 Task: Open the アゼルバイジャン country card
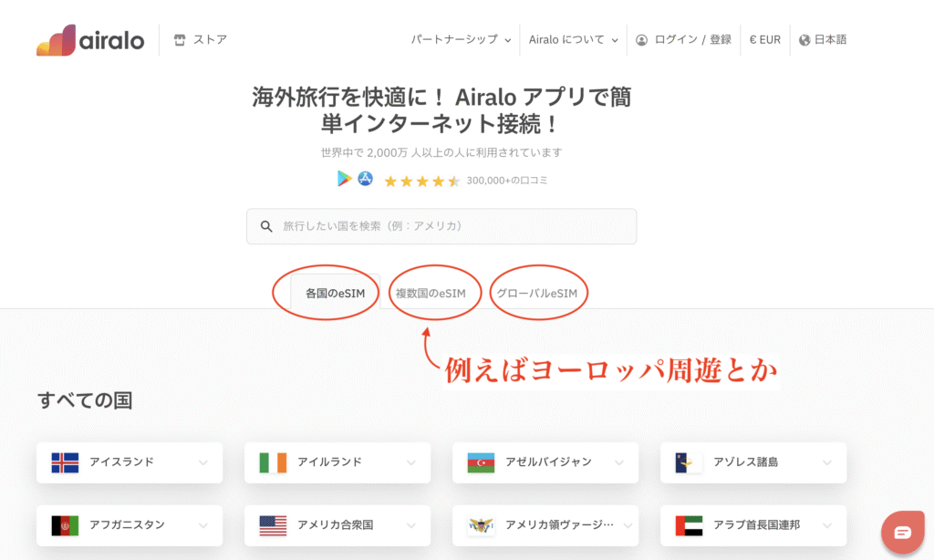coord(545,462)
